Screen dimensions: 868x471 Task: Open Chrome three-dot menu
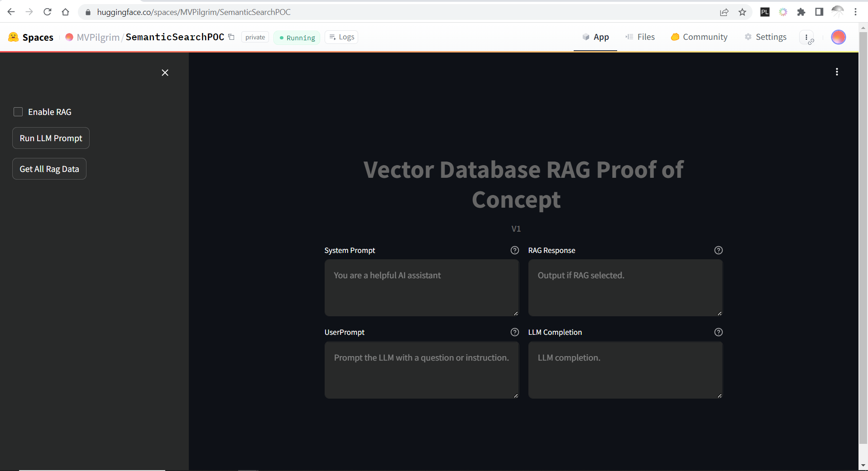[855, 12]
